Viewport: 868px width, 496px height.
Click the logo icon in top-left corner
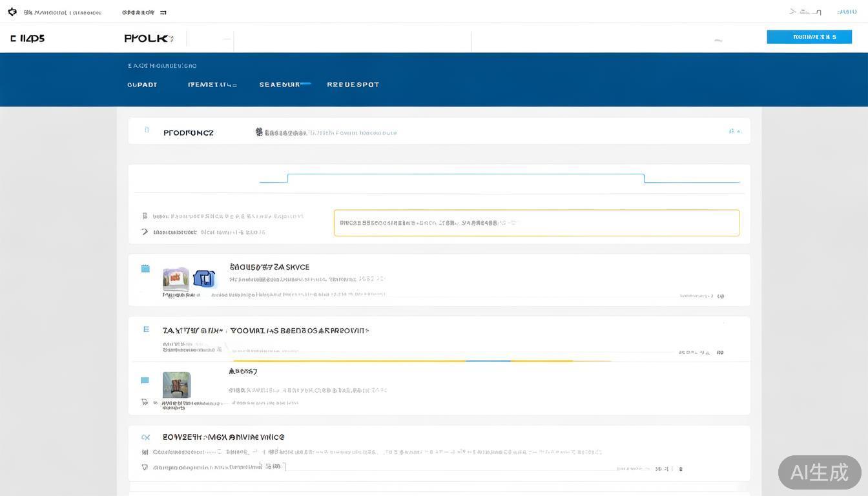pyautogui.click(x=12, y=12)
